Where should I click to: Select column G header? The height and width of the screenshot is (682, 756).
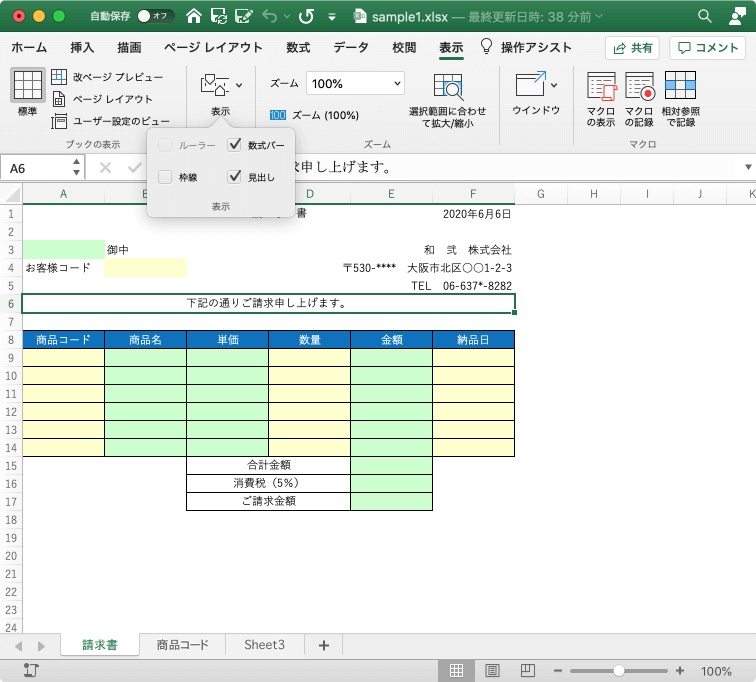(541, 194)
